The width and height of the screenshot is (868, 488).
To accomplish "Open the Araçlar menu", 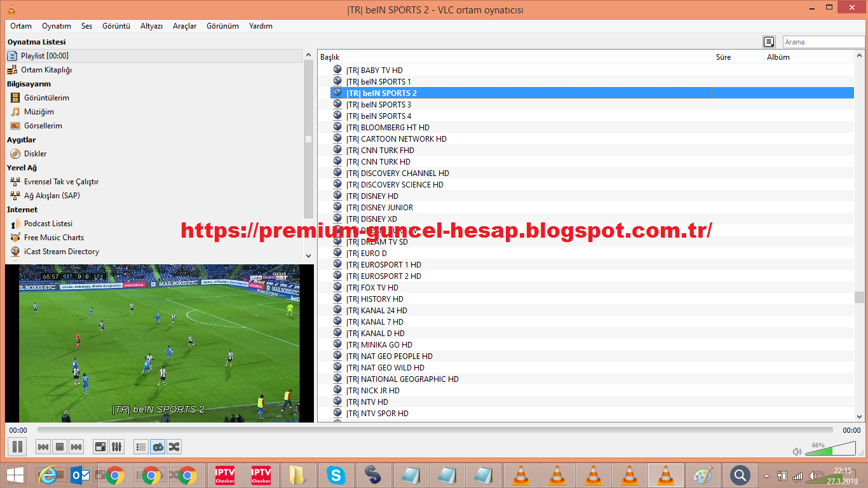I will point(184,26).
